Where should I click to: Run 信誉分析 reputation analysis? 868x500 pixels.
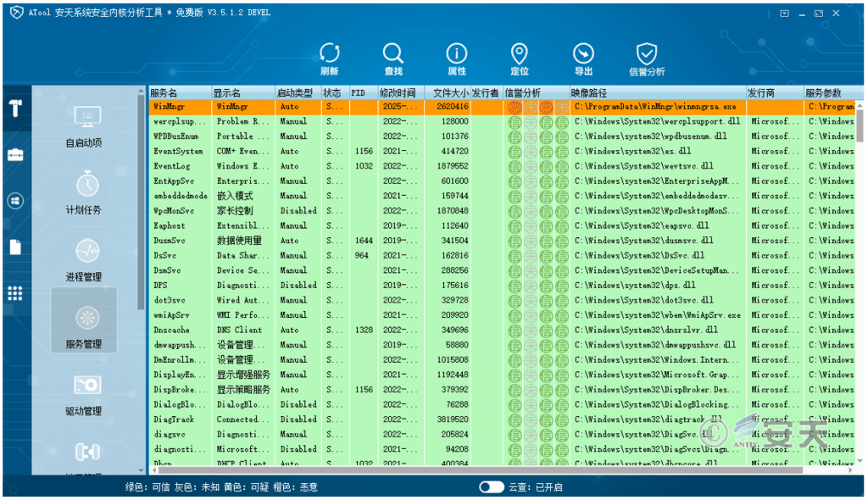(647, 58)
